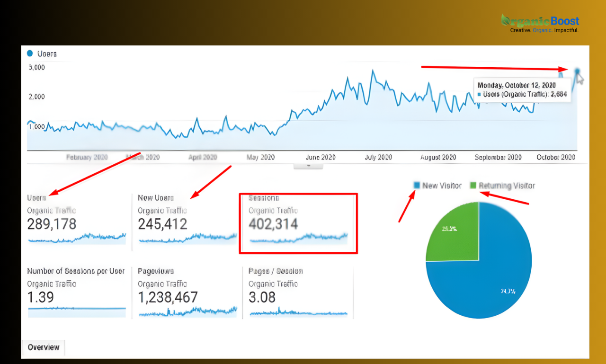Click the Sessions metric 402,314
Viewport: 606px width, 364px height.
273,223
